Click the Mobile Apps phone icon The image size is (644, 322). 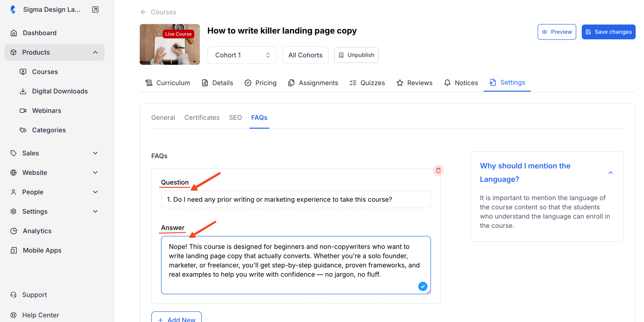(x=14, y=250)
